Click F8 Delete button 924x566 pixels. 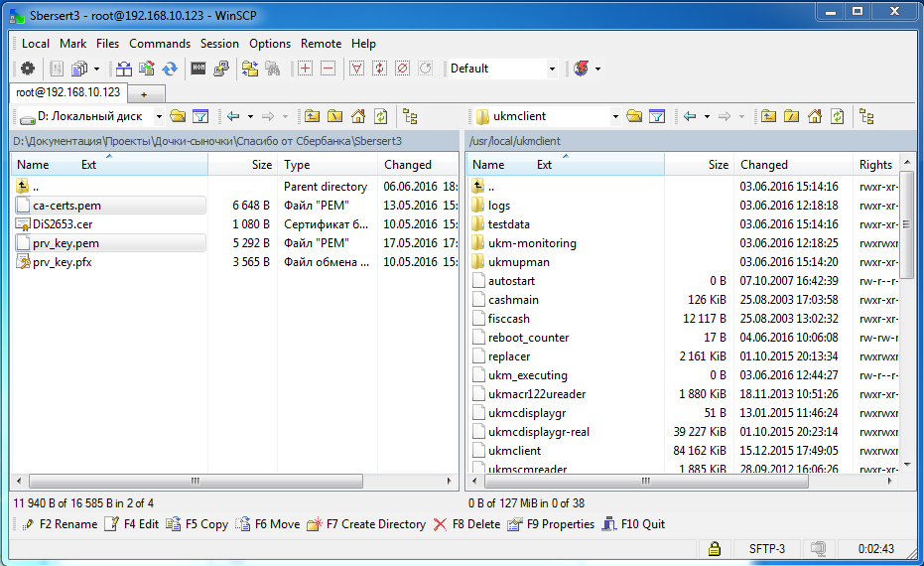coord(466,524)
